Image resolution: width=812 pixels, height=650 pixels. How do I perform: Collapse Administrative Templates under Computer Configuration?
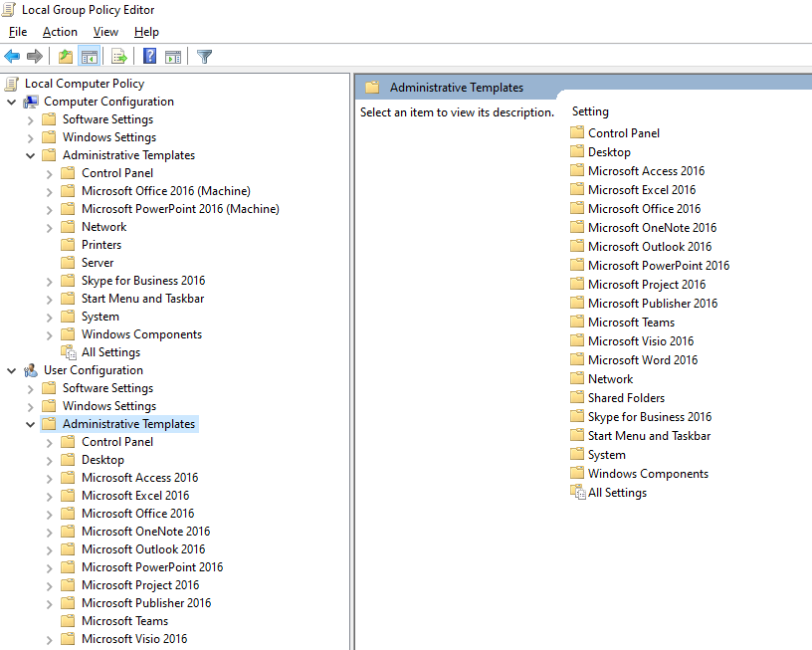30,156
